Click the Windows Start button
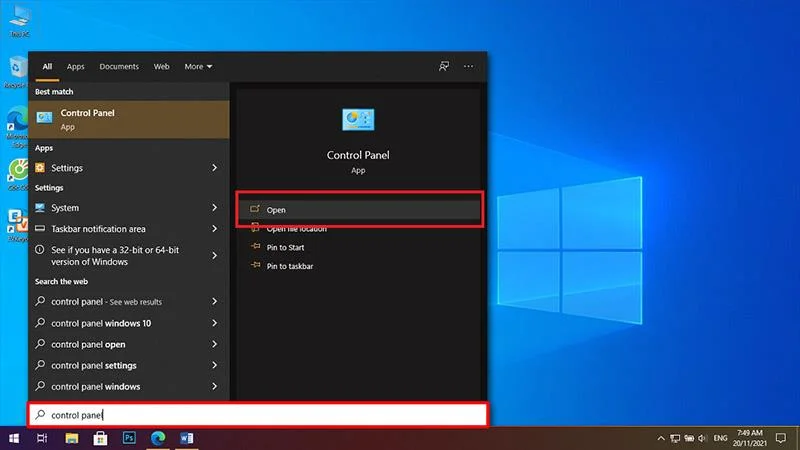The image size is (800, 450). pyautogui.click(x=14, y=438)
